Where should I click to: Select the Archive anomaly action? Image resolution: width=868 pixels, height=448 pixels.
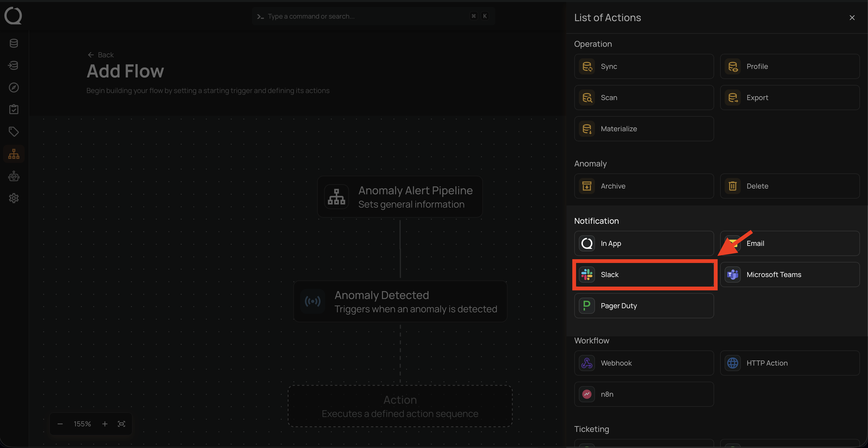pos(644,186)
